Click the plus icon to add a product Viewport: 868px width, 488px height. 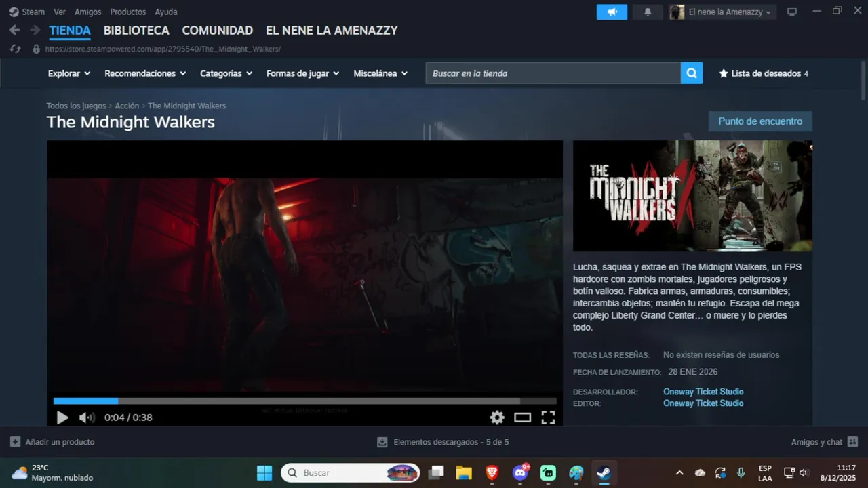click(15, 442)
